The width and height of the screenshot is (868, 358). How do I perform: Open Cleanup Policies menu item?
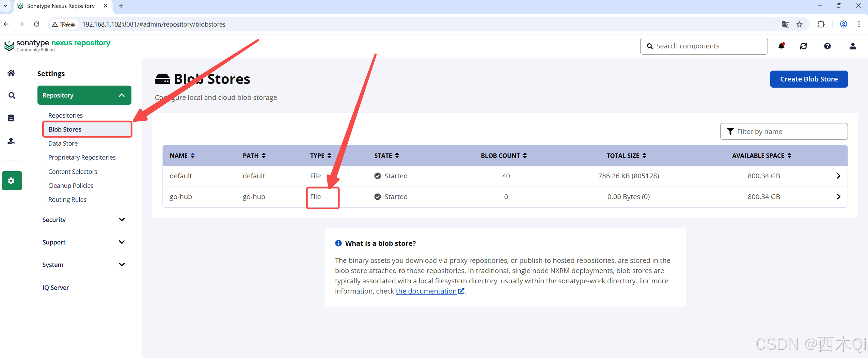click(71, 185)
